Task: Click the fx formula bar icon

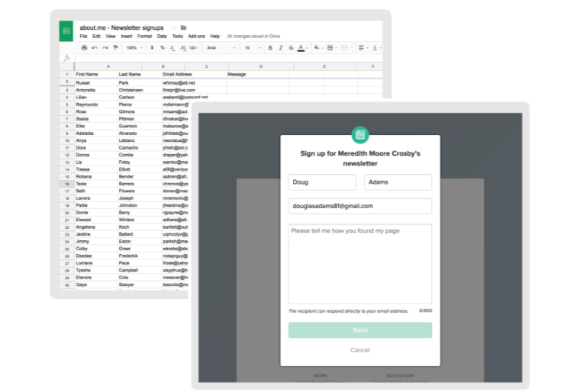Action: tap(67, 58)
